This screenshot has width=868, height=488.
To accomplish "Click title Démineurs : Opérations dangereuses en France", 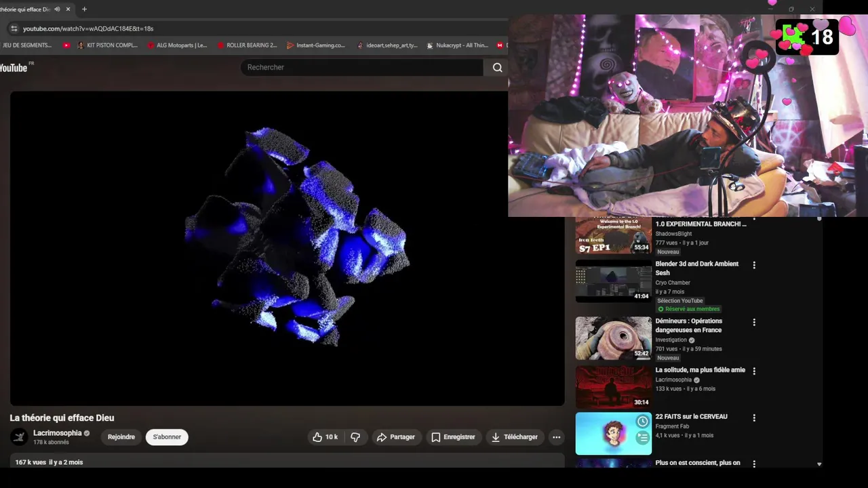I will 689,325.
